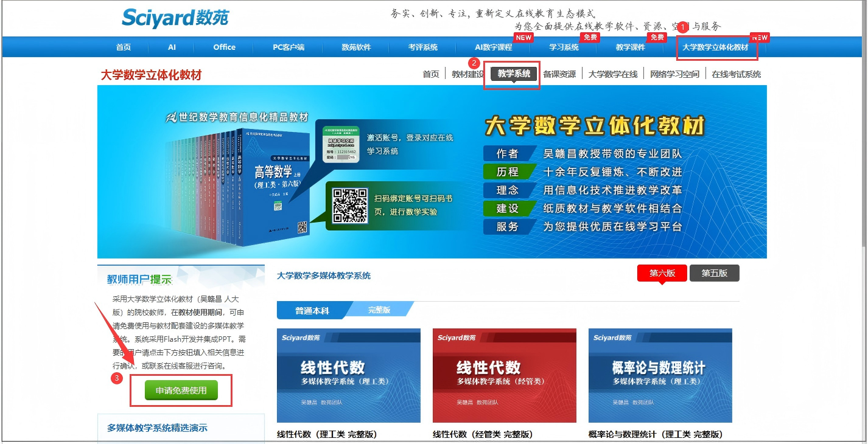Open the red 线性代数 (经管类) thumbnail

tap(505, 375)
